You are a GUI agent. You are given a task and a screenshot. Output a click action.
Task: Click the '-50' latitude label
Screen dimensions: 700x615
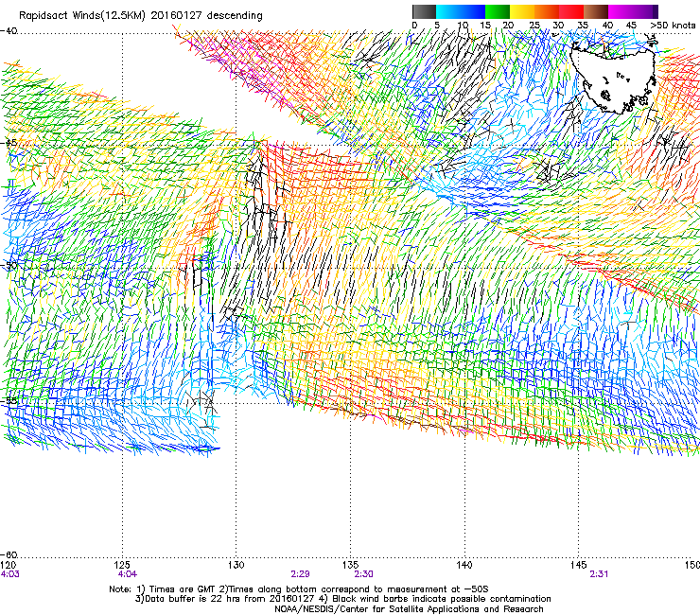point(9,265)
